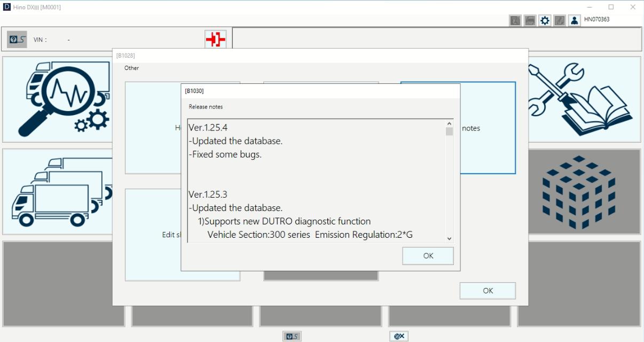Click the first greyed-out icon in top toolbar

tap(515, 20)
